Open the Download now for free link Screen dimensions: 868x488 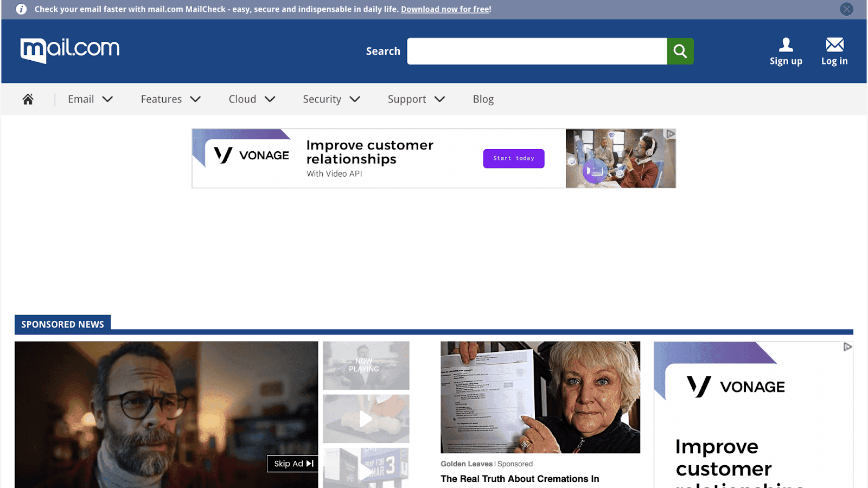pos(445,9)
